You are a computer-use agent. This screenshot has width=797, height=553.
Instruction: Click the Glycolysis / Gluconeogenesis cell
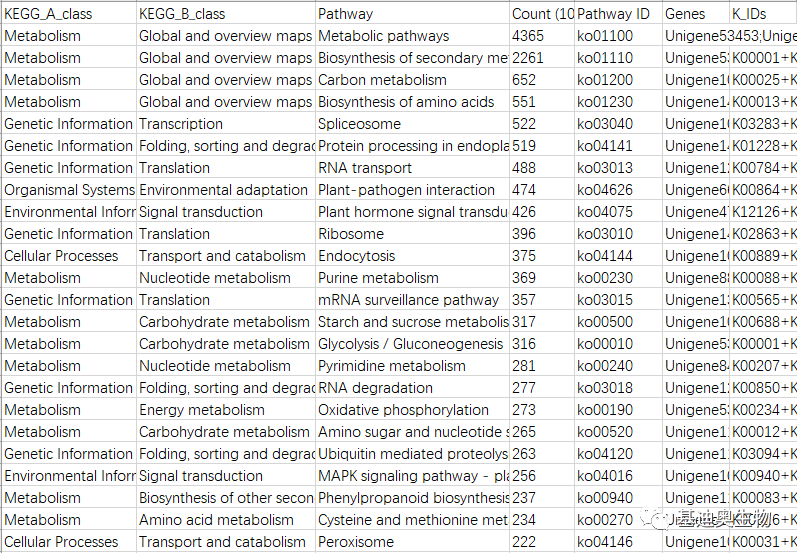tap(413, 344)
